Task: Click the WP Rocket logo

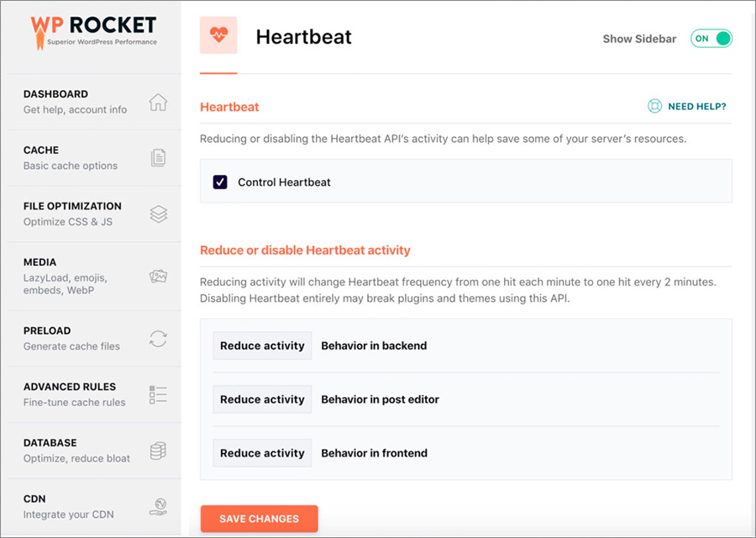Action: tap(94, 32)
